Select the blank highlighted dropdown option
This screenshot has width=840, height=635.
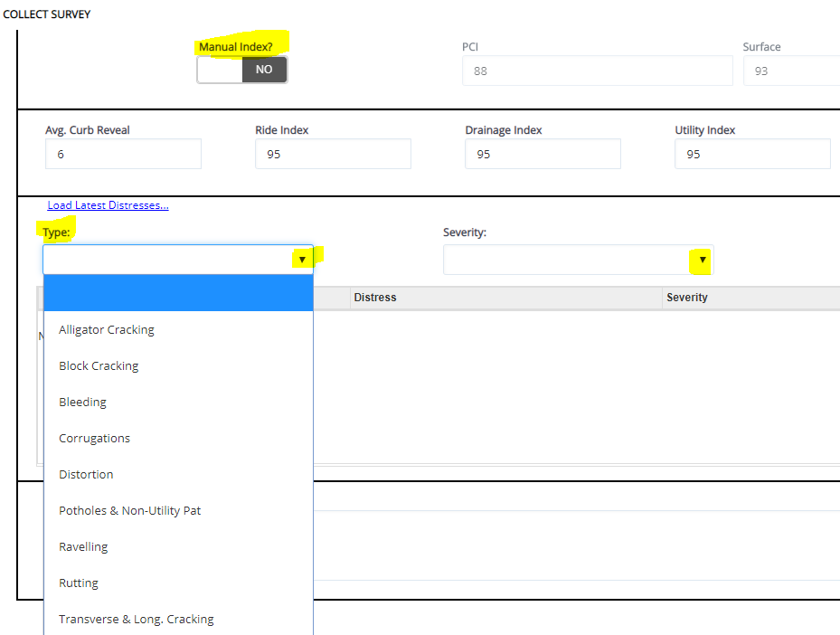[x=178, y=293]
